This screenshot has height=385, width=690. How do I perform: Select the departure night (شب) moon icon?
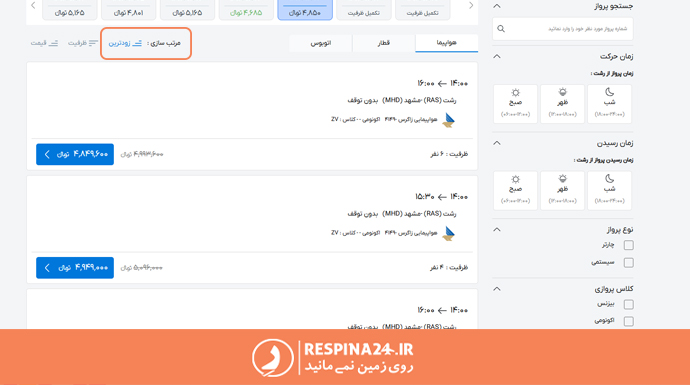(609, 92)
